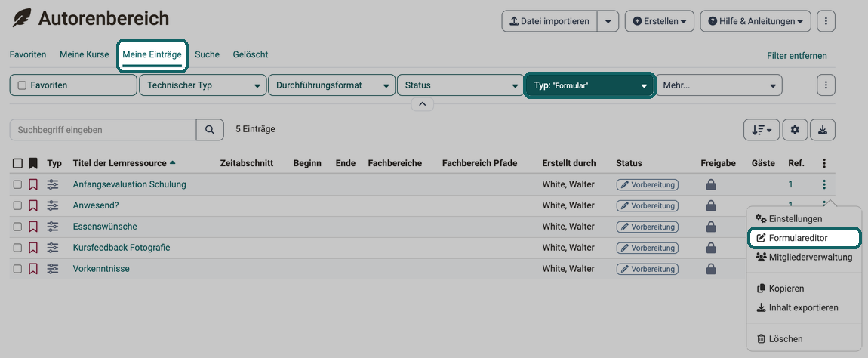Click form type icon of Kursfeedback Fotografie
868x358 pixels.
[53, 248]
